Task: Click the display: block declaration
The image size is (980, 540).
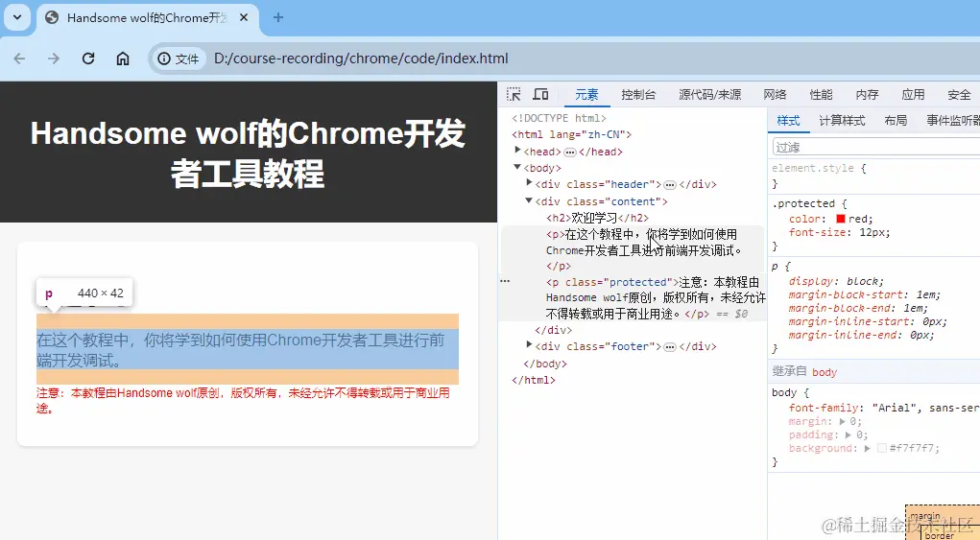Action: (836, 281)
